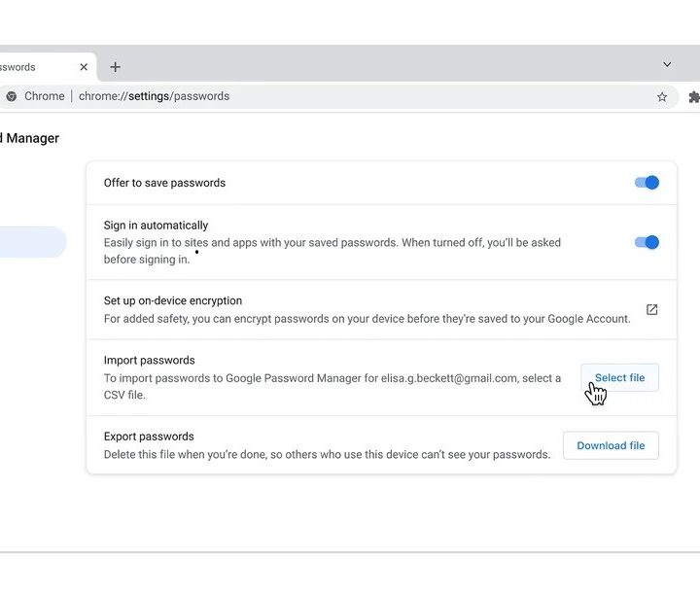Click the Import passwords heading

coord(149,361)
